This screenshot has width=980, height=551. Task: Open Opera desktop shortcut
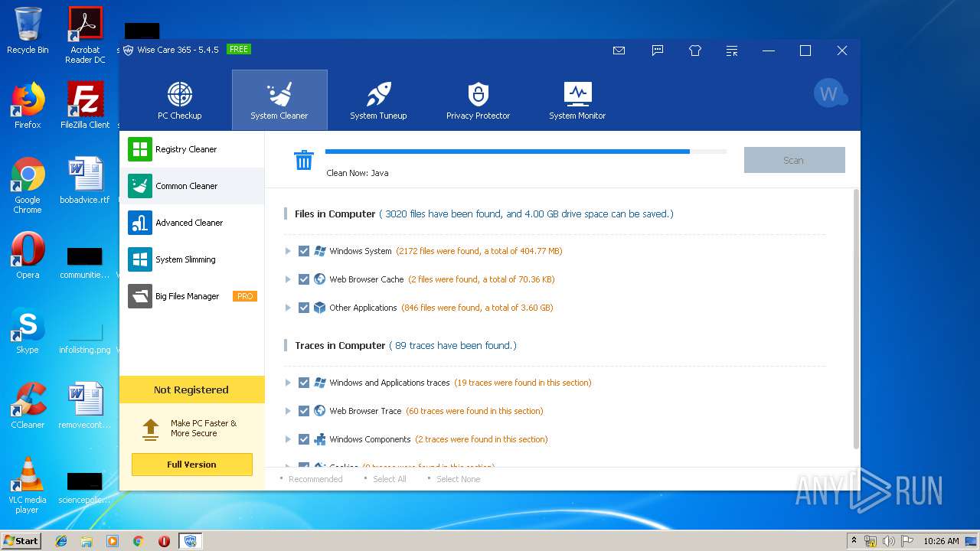coord(28,256)
